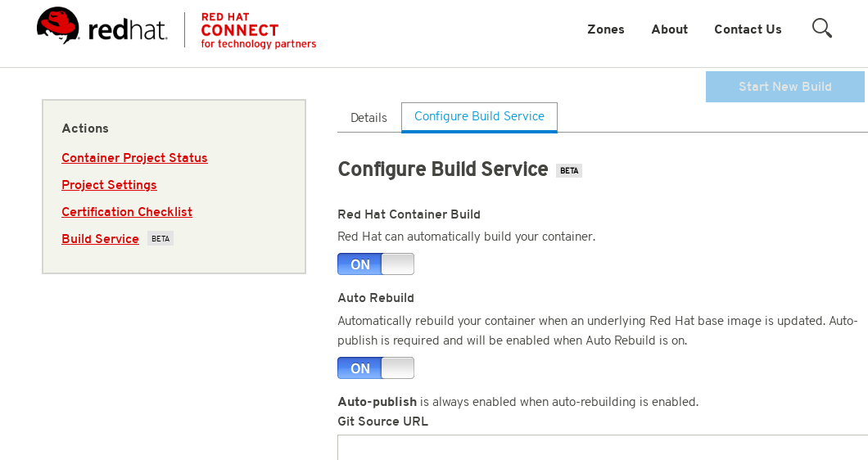Open the Zones menu
The width and height of the screenshot is (868, 460).
click(605, 29)
